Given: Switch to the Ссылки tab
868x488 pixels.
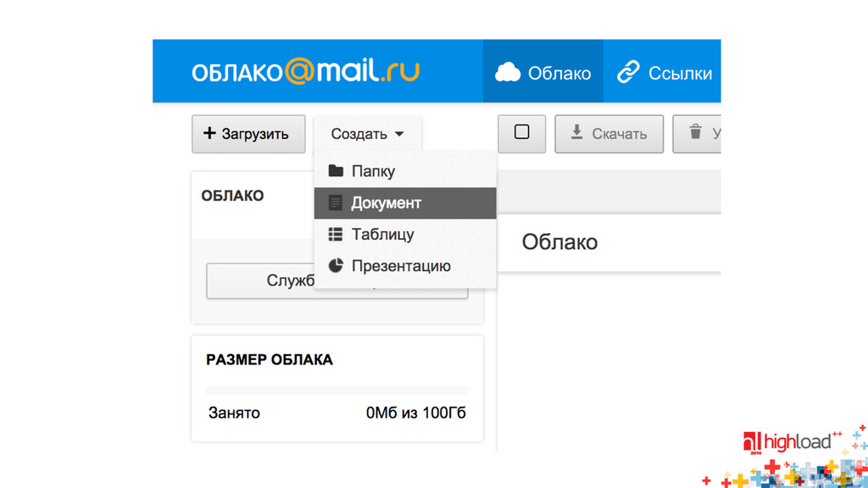Looking at the screenshot, I should click(663, 71).
